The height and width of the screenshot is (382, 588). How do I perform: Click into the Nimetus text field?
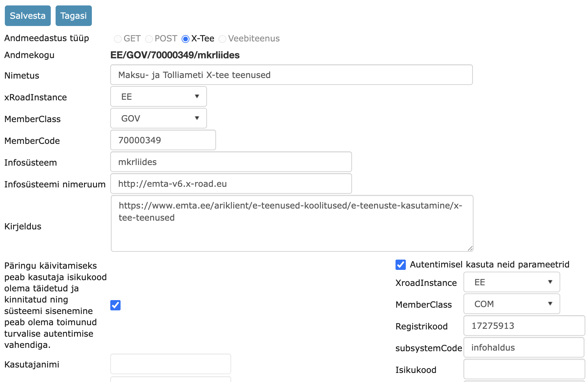[291, 75]
